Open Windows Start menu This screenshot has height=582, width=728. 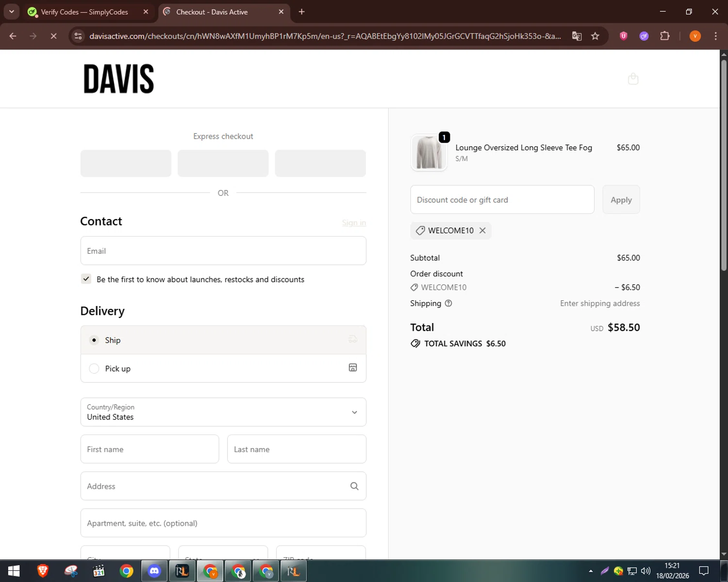[14, 571]
